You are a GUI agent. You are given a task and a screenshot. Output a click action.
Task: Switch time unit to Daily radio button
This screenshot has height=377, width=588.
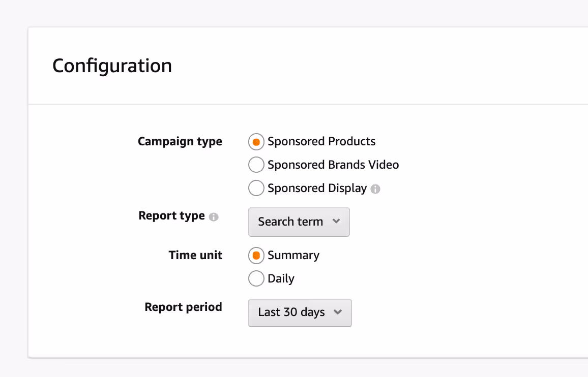[256, 278]
